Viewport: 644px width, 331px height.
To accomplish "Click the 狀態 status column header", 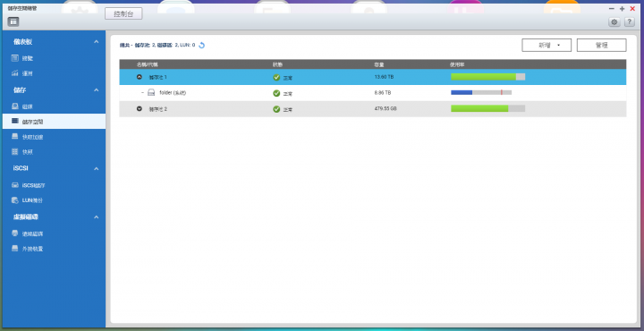I will 277,64.
